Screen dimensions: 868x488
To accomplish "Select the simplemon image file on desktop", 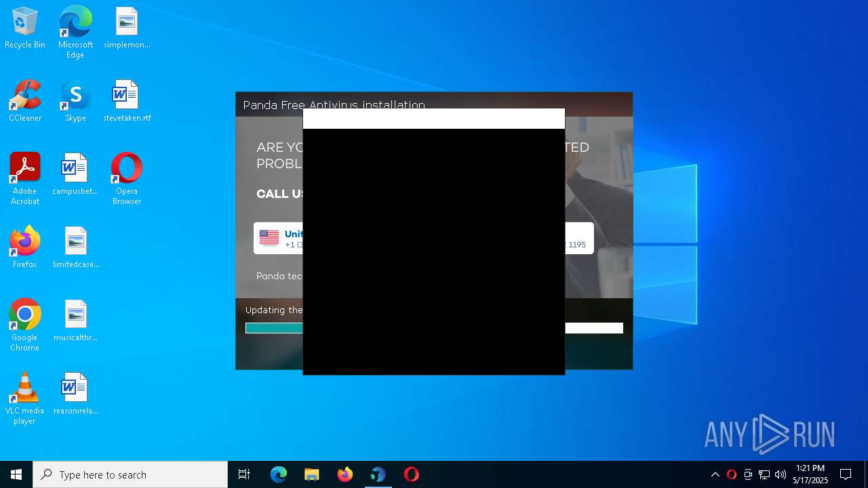I will (x=127, y=28).
